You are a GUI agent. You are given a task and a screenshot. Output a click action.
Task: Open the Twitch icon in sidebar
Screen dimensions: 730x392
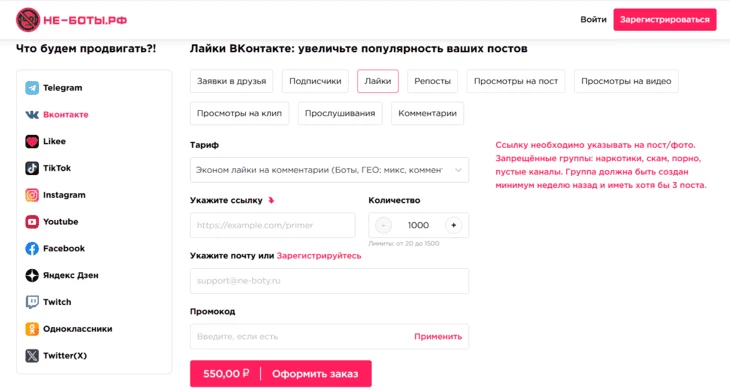(x=32, y=302)
